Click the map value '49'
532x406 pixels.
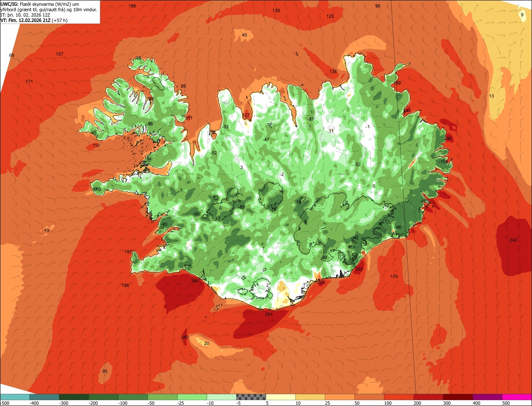pos(47,230)
